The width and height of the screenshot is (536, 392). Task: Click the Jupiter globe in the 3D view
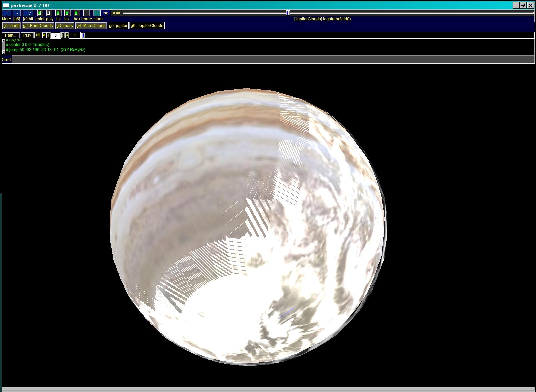(x=248, y=227)
